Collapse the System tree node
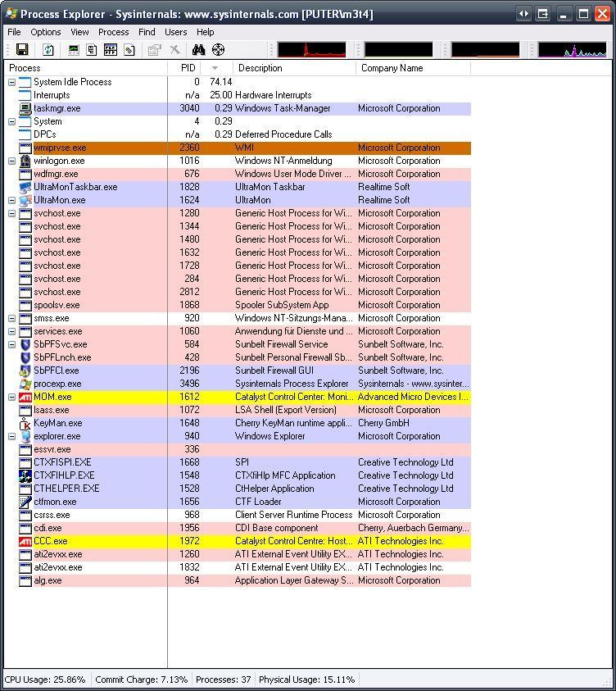 point(12,121)
